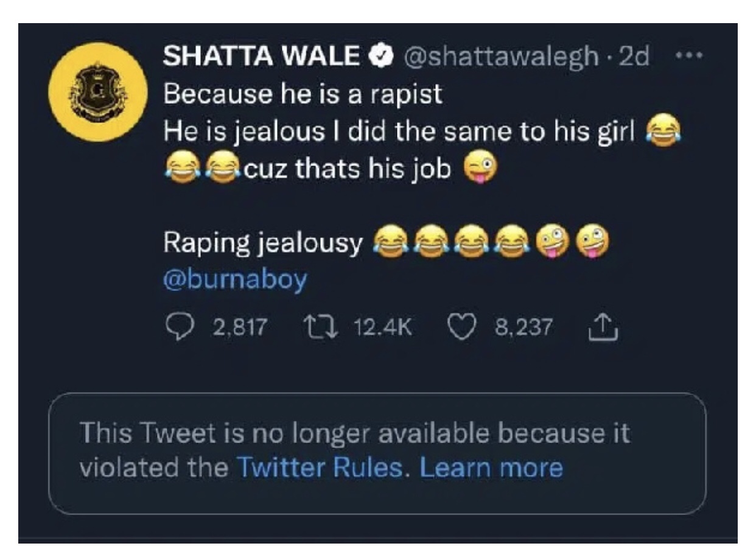Click the Learn more link
Screen dimensions: 756x560
(491, 467)
